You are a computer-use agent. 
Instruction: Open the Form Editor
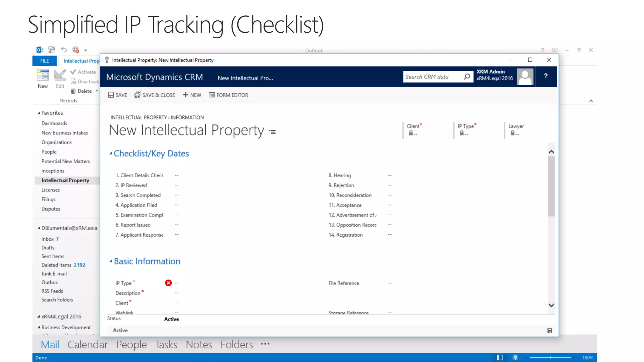(x=229, y=95)
